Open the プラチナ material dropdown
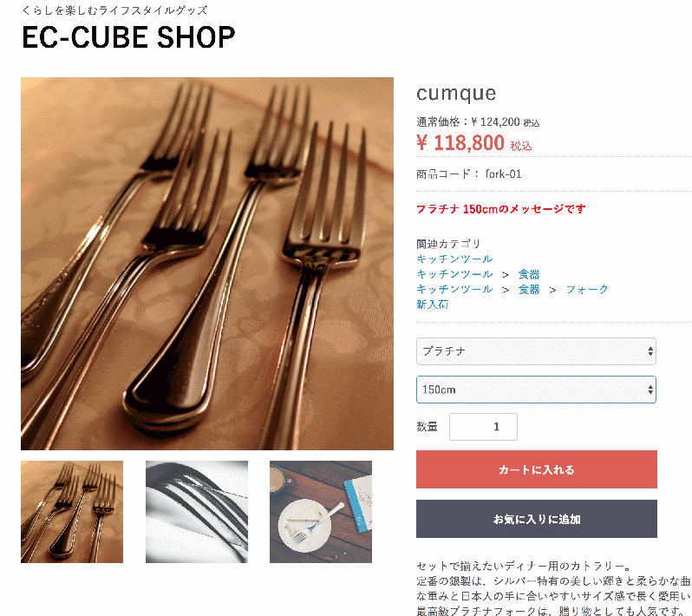Screen dimensions: 692x616 pyautogui.click(x=536, y=351)
